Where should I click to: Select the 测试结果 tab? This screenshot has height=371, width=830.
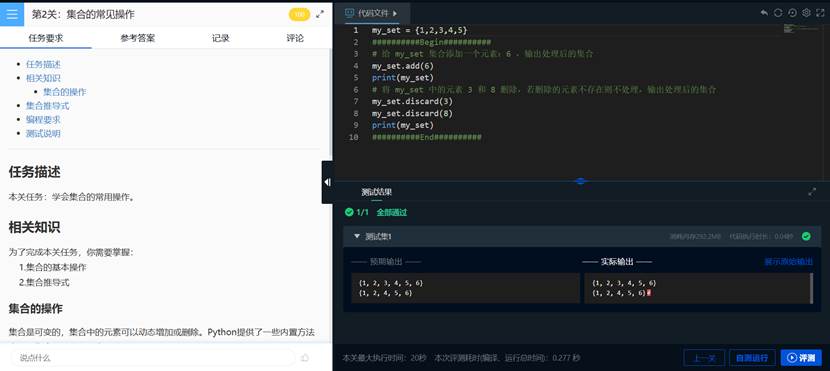376,192
